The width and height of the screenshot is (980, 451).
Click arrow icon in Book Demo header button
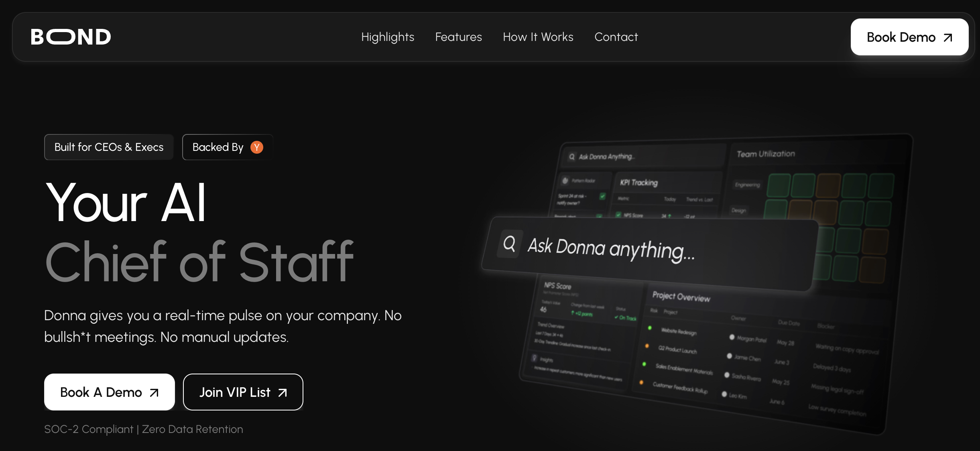[x=948, y=38]
